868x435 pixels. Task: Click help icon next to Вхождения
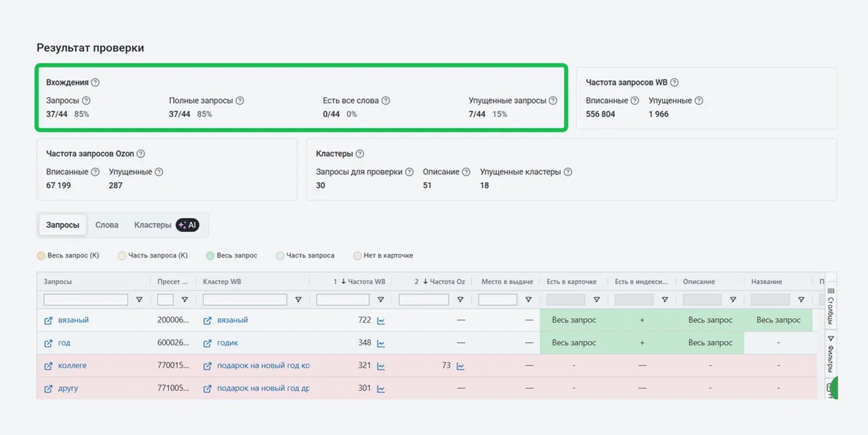tap(95, 82)
